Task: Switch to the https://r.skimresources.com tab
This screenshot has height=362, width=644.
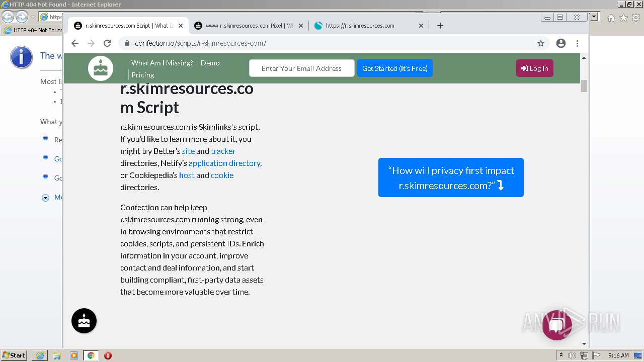Action: click(x=369, y=26)
